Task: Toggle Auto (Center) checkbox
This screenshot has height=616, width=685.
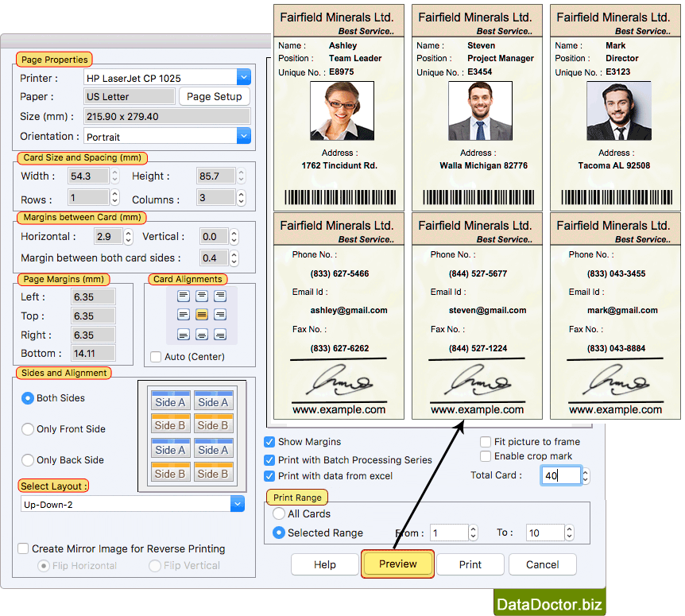Action: tap(156, 357)
